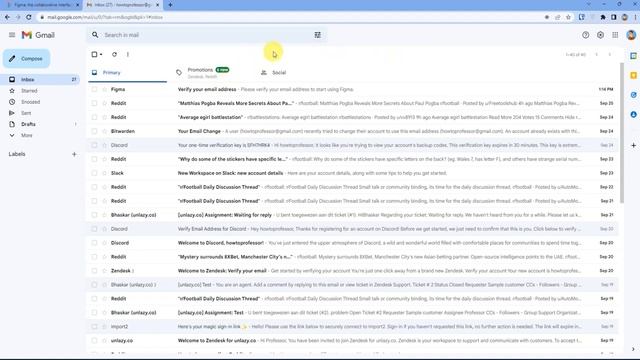
Task: Refresh the inbox
Action: (x=114, y=54)
